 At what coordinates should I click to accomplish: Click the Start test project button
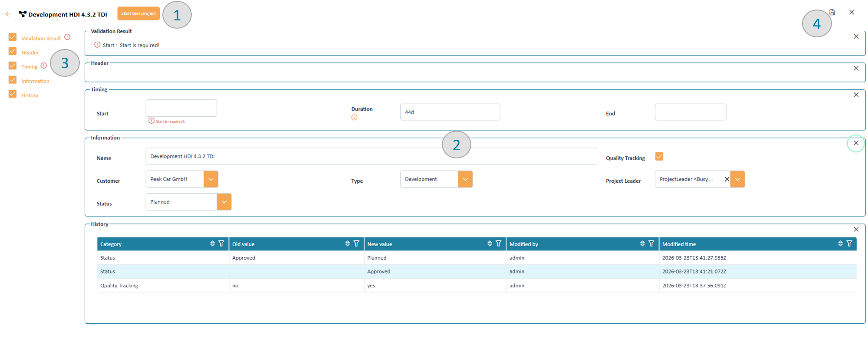point(138,13)
